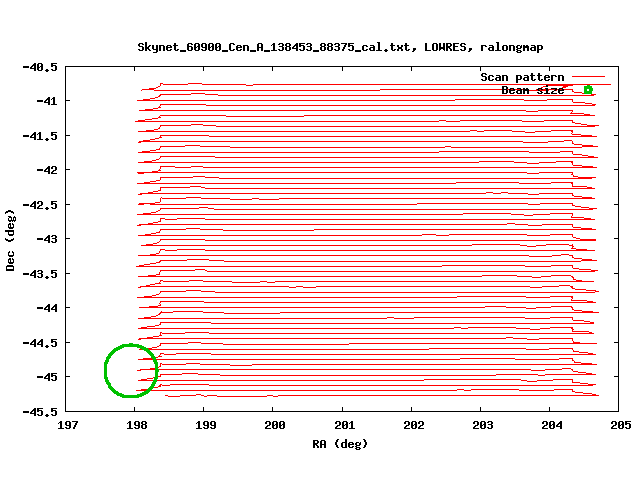Click the large green beam circle
This screenshot has height=480, width=640.
(131, 371)
